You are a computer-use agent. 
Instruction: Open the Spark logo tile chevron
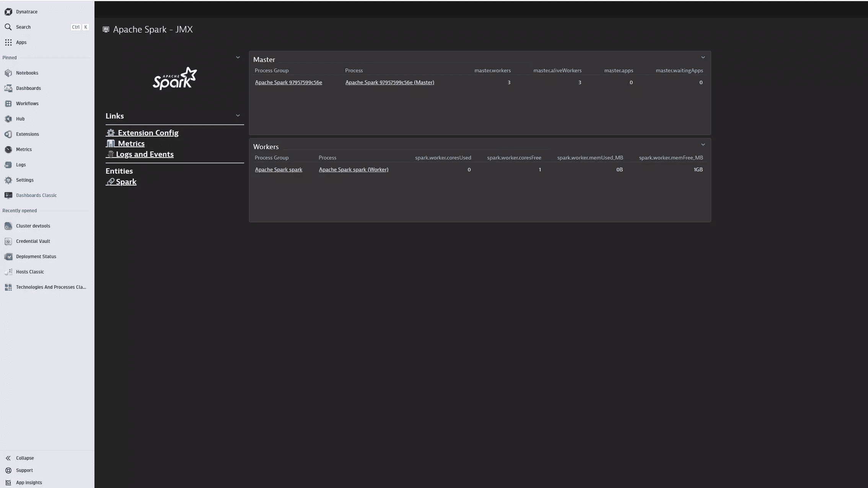coord(238,58)
